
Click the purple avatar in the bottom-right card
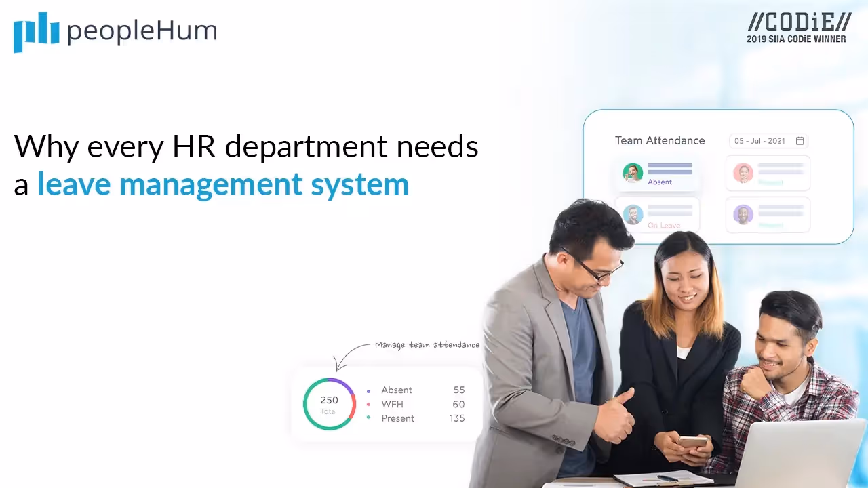click(x=743, y=214)
